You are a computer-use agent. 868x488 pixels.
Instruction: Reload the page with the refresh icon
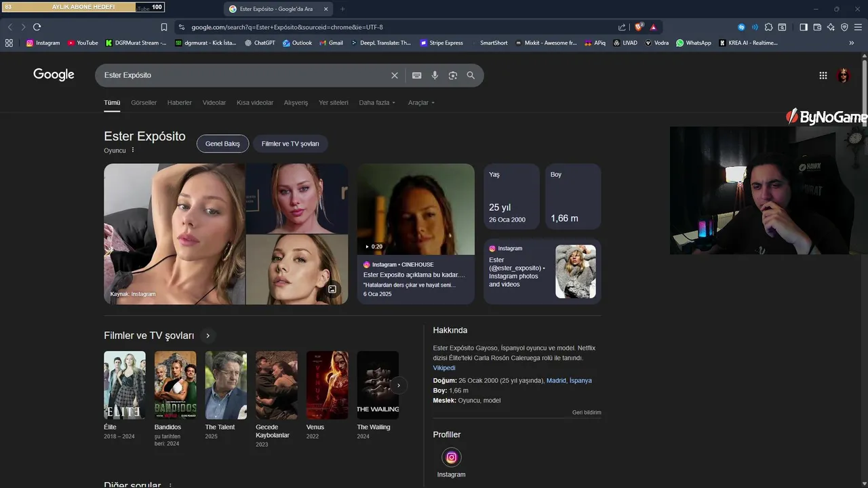point(37,27)
